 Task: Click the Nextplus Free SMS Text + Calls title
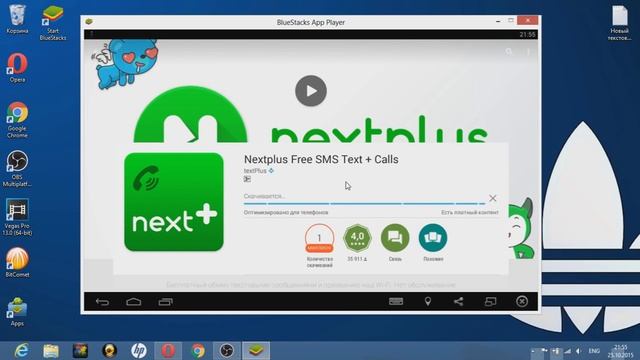[321, 159]
